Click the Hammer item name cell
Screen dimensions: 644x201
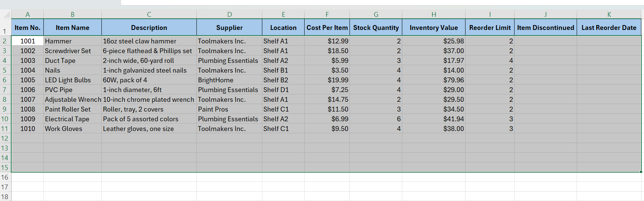72,41
